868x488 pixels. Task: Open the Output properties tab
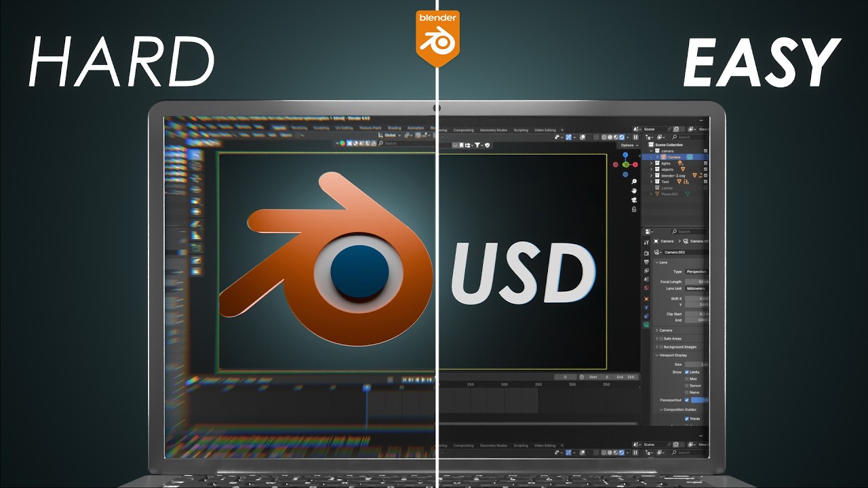646,262
